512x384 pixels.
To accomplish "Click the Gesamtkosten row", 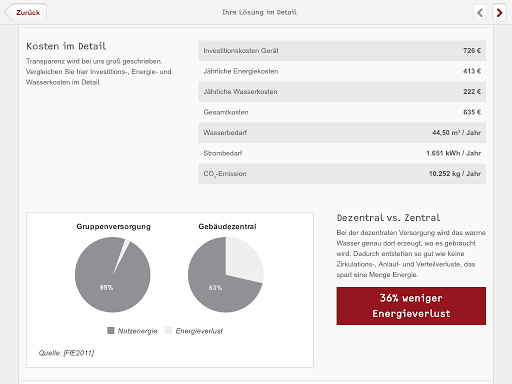I will coord(342,112).
